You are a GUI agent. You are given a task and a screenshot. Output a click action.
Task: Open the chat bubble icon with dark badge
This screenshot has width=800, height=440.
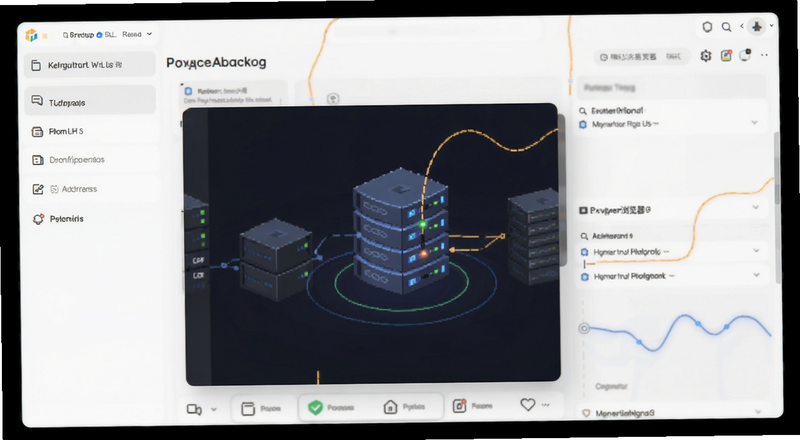745,55
